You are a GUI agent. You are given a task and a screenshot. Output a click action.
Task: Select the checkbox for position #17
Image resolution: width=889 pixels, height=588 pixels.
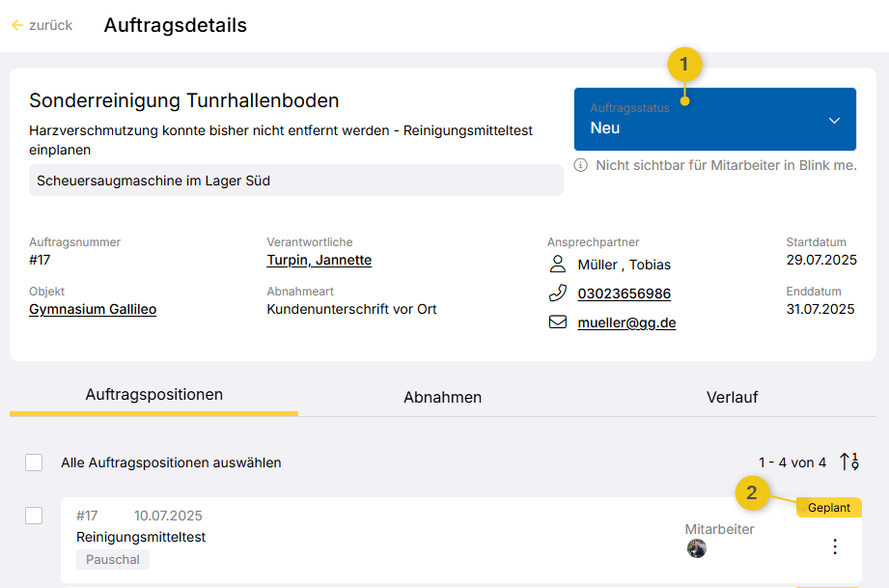34,516
